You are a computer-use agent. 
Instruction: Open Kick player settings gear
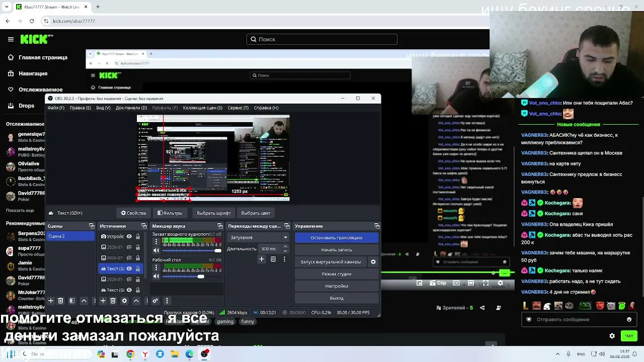[x=500, y=283]
